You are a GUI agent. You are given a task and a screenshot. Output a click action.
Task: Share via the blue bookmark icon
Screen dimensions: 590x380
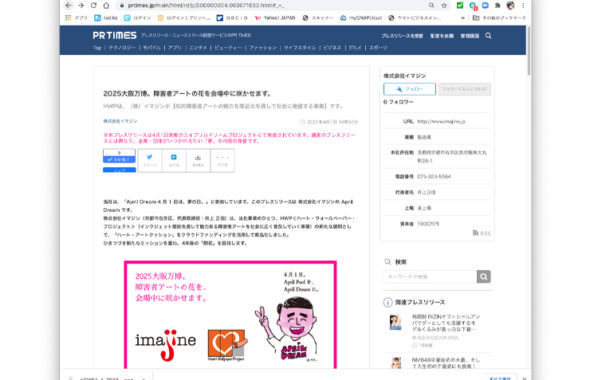(x=174, y=160)
